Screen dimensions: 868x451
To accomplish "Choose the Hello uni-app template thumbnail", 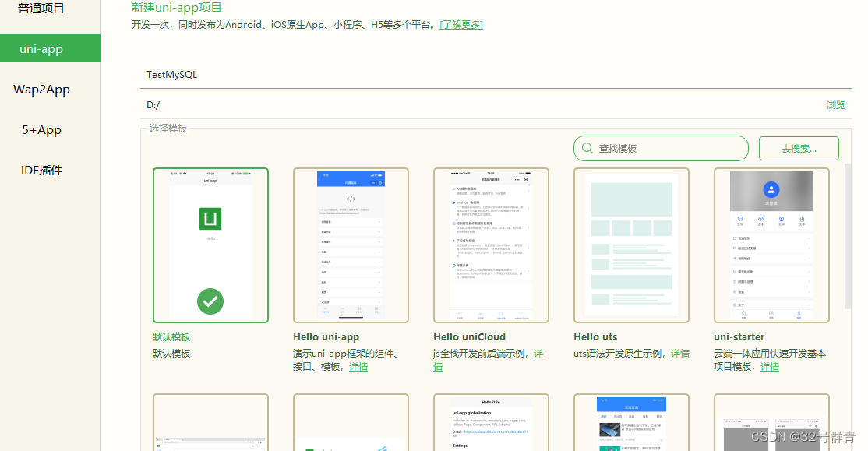I will tap(351, 245).
